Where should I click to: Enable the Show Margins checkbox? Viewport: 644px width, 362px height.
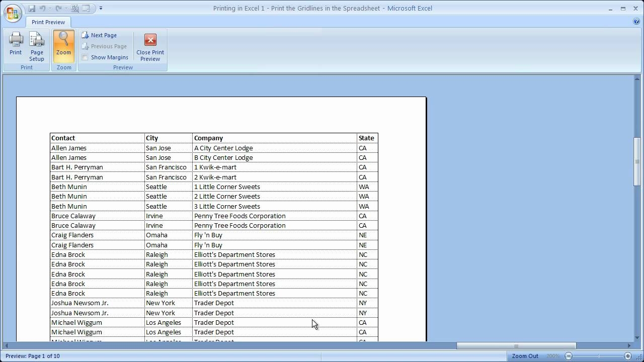[x=85, y=57]
